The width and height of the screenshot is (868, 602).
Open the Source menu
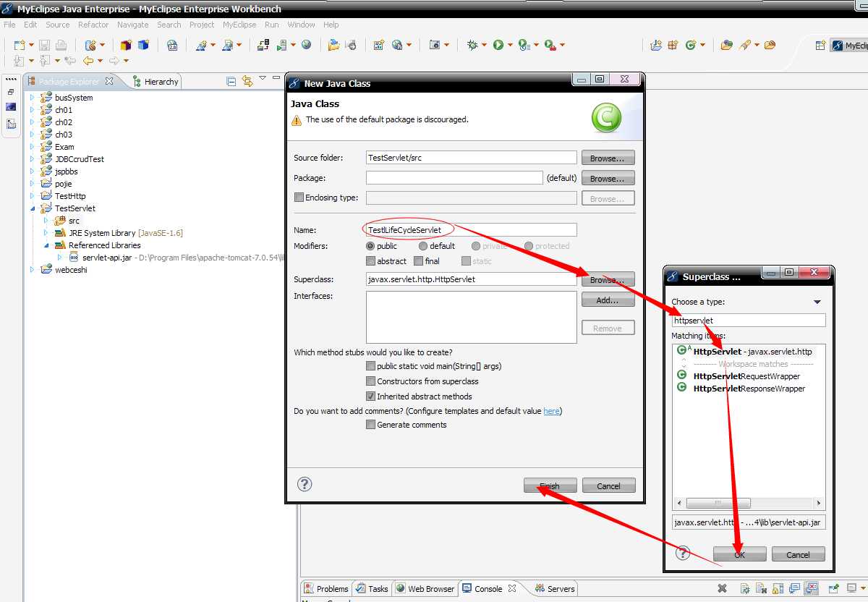pos(58,25)
